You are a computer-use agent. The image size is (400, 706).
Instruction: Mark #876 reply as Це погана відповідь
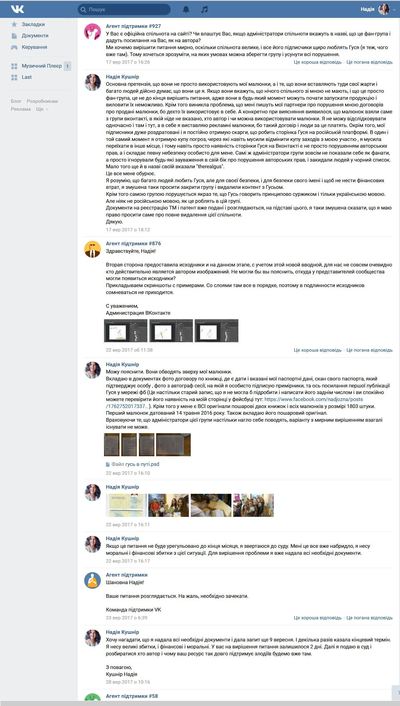pos(369,350)
